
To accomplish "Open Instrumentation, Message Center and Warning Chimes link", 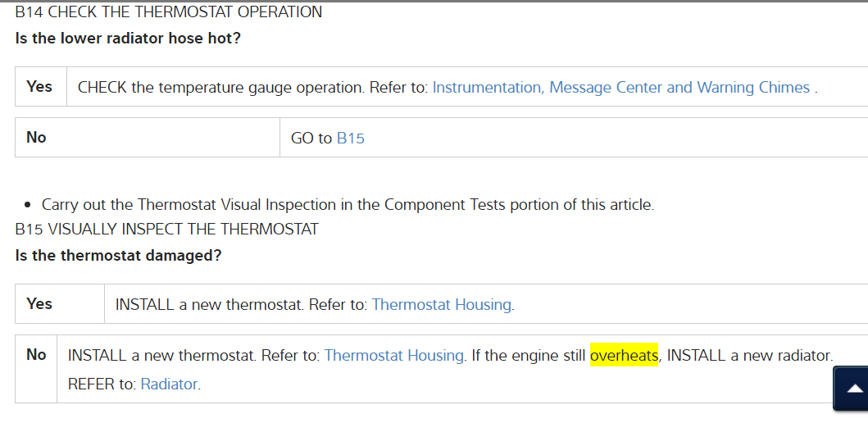I will click(x=620, y=88).
